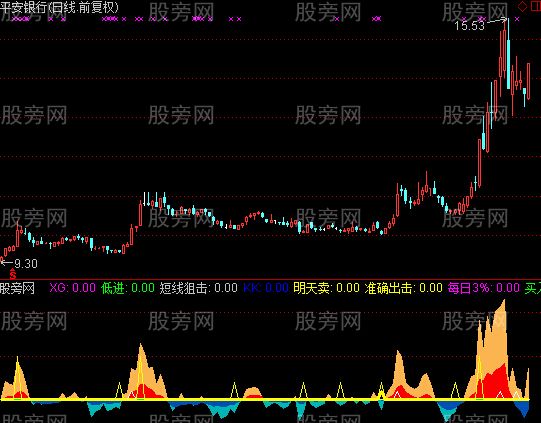This screenshot has width=541, height=423.
Task: Click the 每日3%: 0.00 indicator value
Action: 484,288
